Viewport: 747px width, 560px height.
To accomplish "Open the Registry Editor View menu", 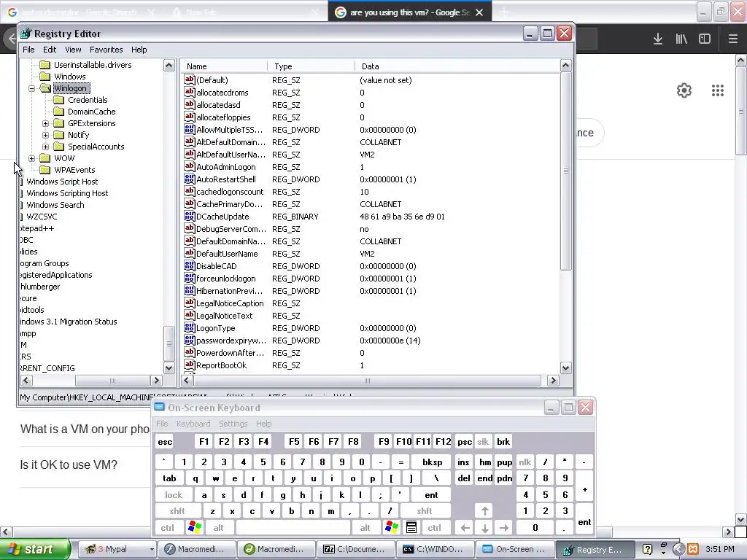I will click(x=73, y=50).
